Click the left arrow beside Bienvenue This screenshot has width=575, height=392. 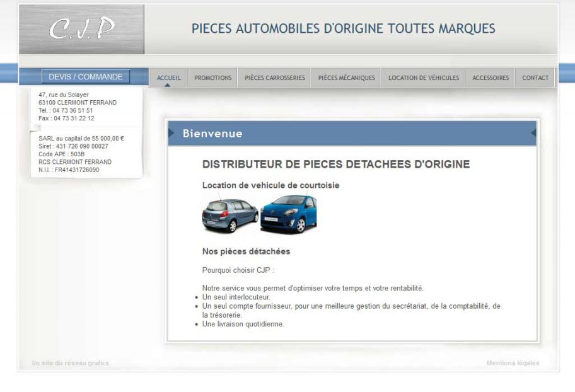[171, 133]
